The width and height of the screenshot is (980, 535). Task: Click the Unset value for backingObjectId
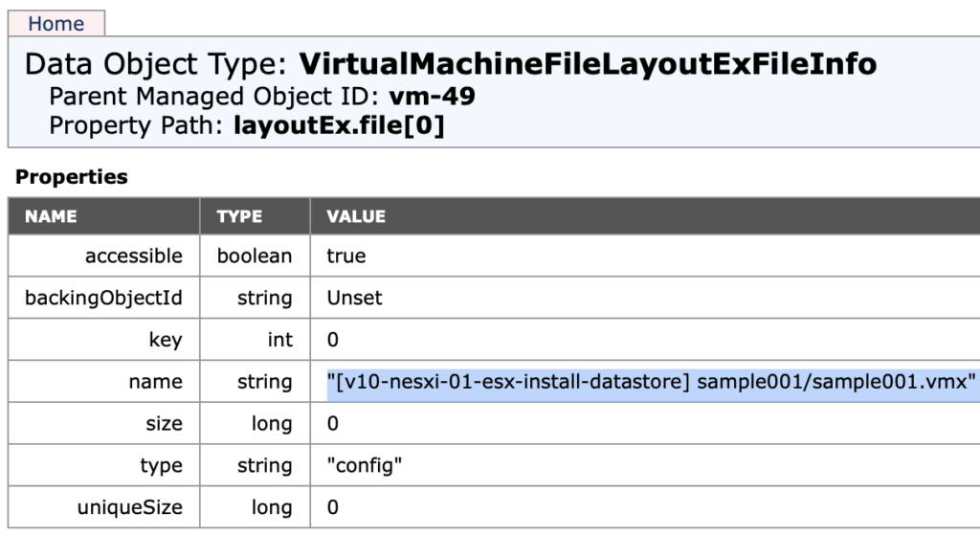[354, 298]
